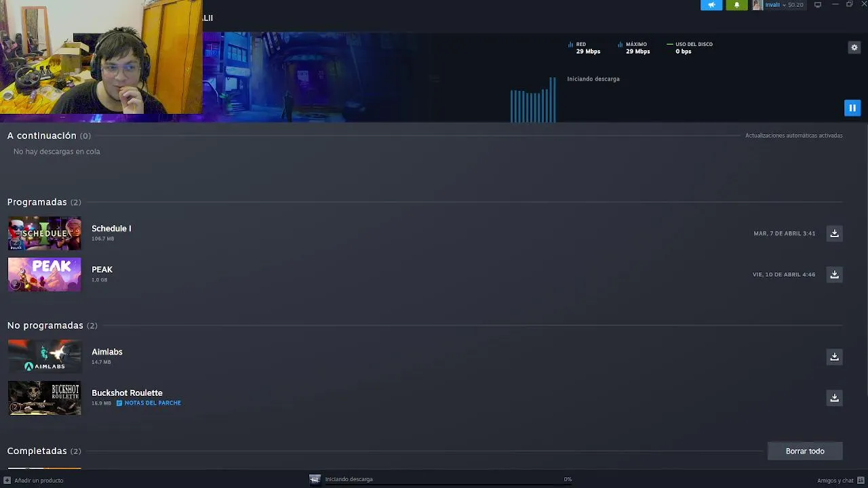Click Añadir un producto
868x488 pixels.
[x=33, y=480]
